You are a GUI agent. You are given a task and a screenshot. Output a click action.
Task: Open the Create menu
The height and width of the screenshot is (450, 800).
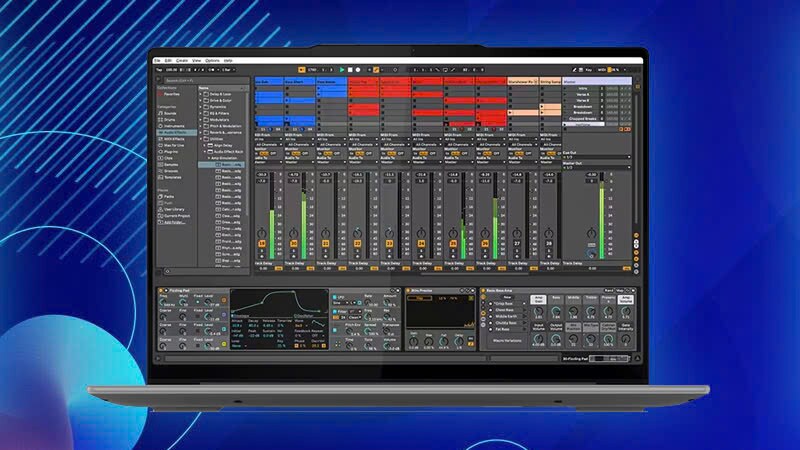pyautogui.click(x=182, y=61)
